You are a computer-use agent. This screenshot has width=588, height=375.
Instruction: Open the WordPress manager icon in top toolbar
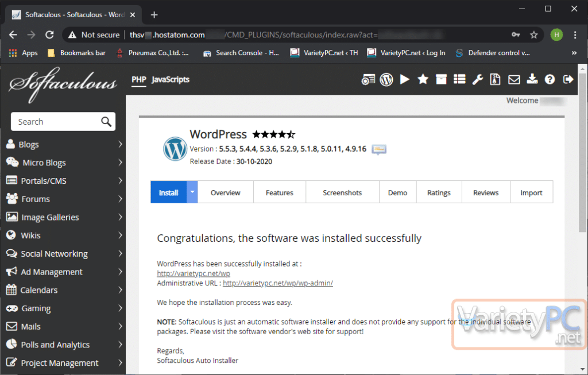(x=386, y=79)
